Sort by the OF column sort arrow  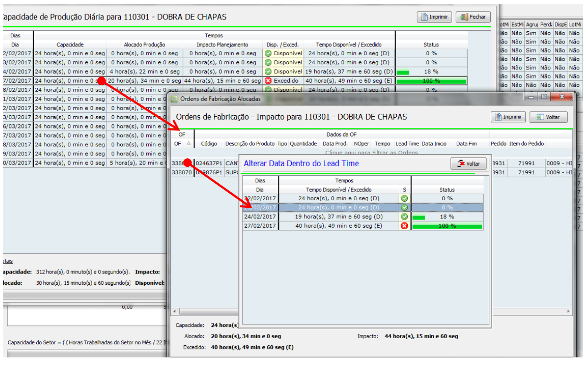click(189, 144)
